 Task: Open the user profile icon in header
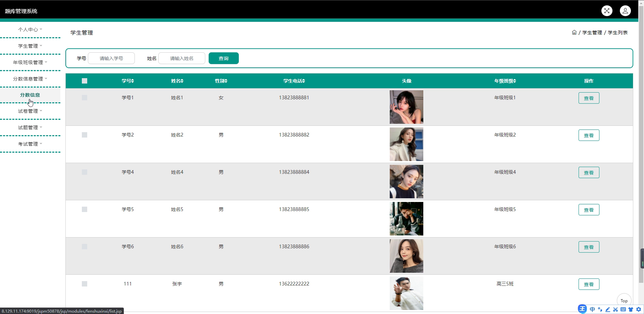point(625,11)
